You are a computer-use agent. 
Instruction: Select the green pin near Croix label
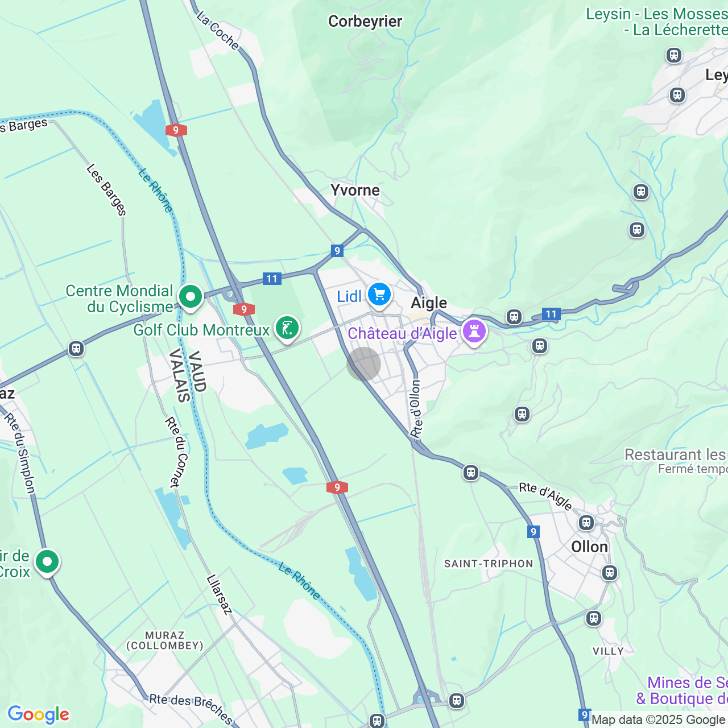click(47, 562)
